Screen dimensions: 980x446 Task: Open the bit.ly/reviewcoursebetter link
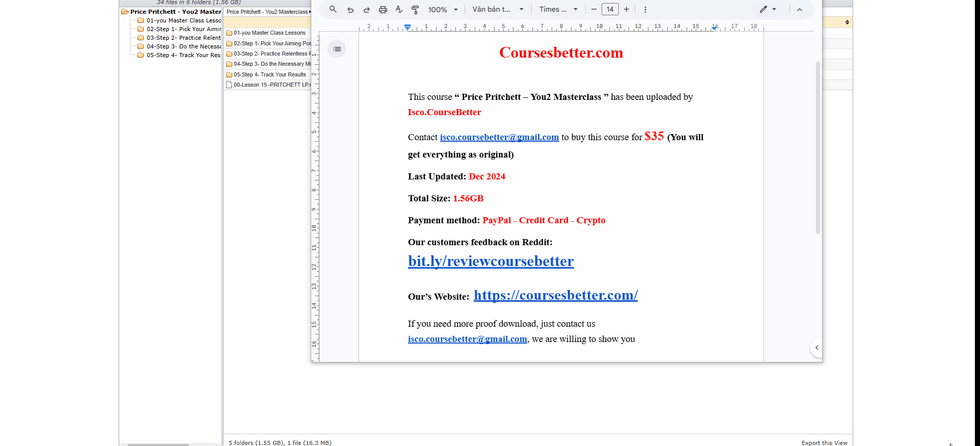(x=491, y=261)
